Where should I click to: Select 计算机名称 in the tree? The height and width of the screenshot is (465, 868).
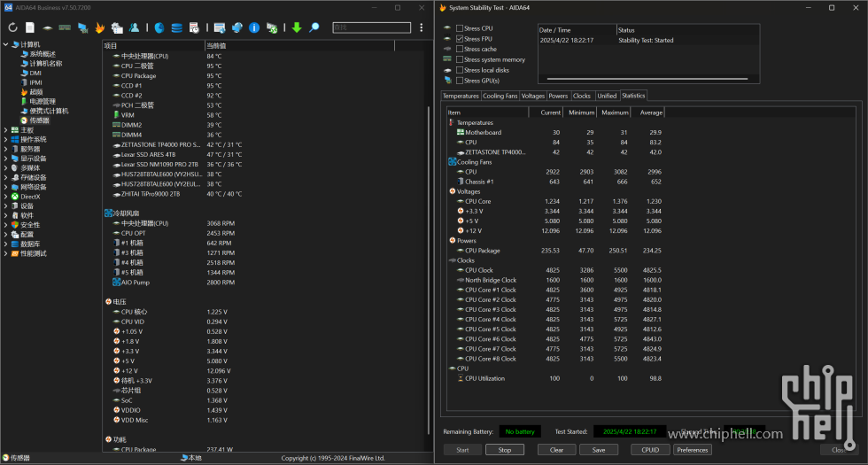46,63
